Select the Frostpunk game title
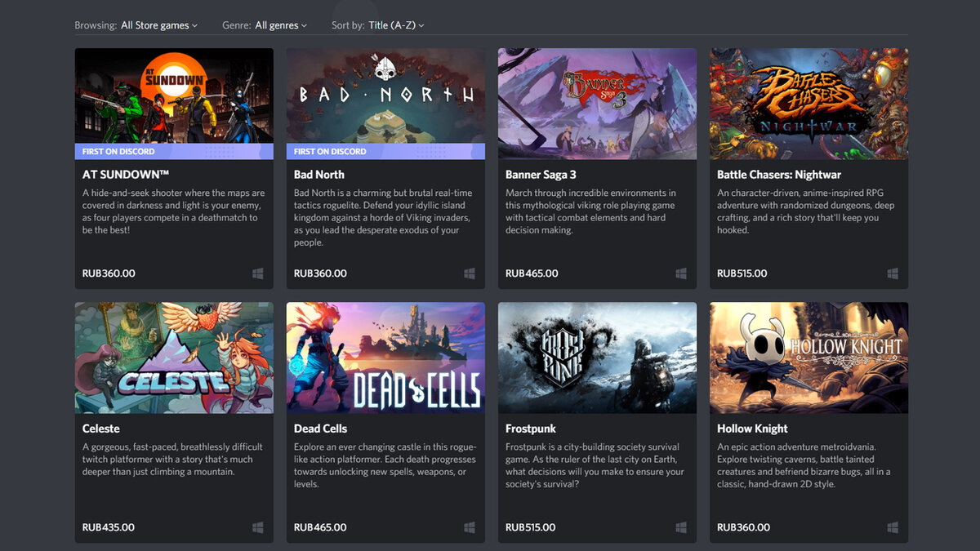The height and width of the screenshot is (551, 980). point(532,429)
